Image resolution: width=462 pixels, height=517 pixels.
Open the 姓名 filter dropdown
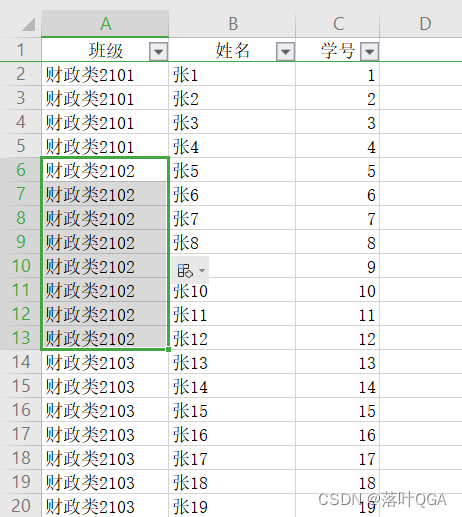285,52
